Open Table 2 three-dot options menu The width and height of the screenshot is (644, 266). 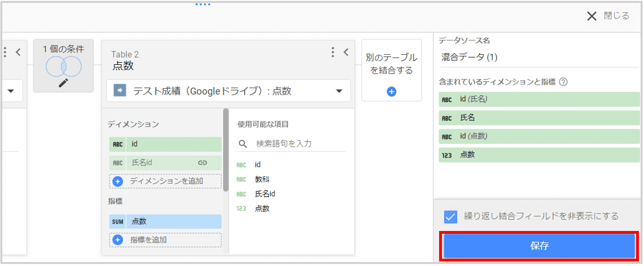pyautogui.click(x=332, y=52)
